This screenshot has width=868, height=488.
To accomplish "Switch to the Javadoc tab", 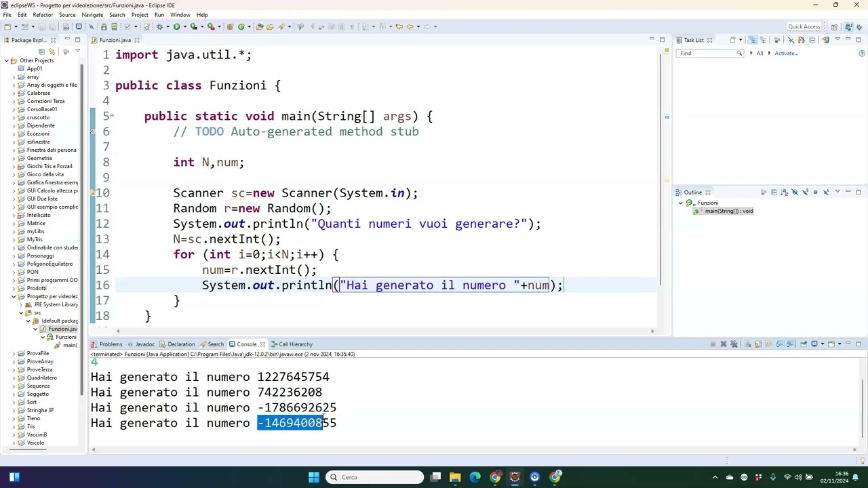I will click(141, 344).
